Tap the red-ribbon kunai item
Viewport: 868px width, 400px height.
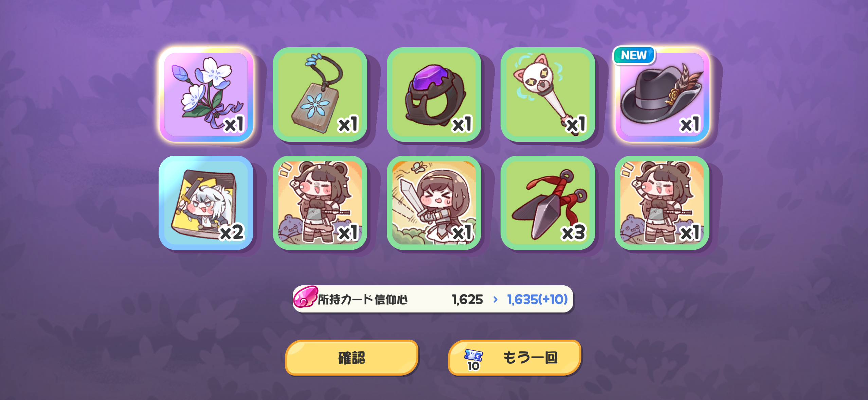tap(548, 203)
